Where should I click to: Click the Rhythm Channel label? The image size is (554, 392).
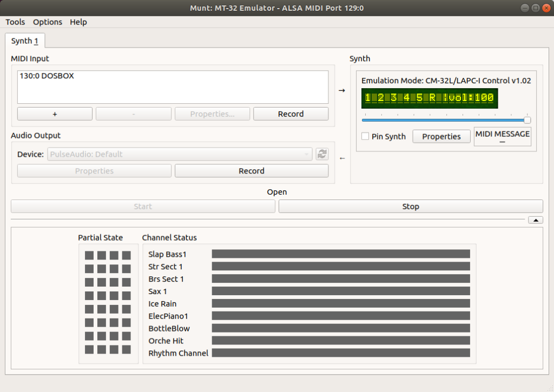coord(179,353)
